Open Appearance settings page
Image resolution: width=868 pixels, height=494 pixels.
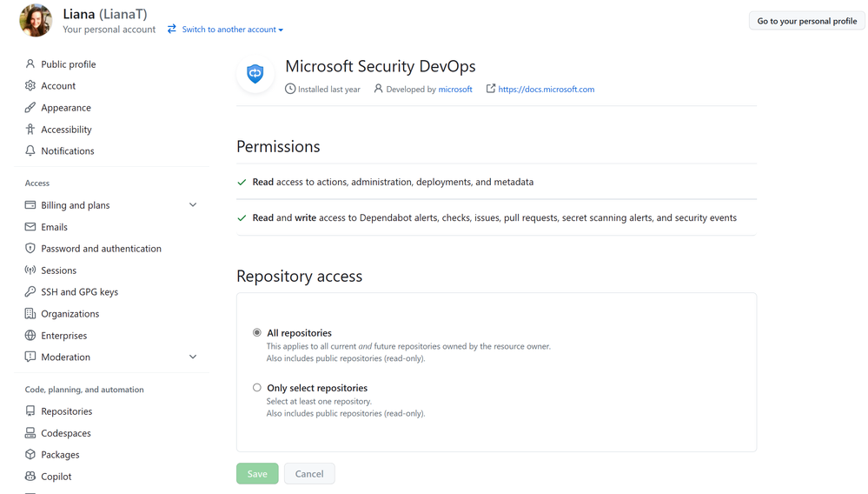(x=66, y=108)
